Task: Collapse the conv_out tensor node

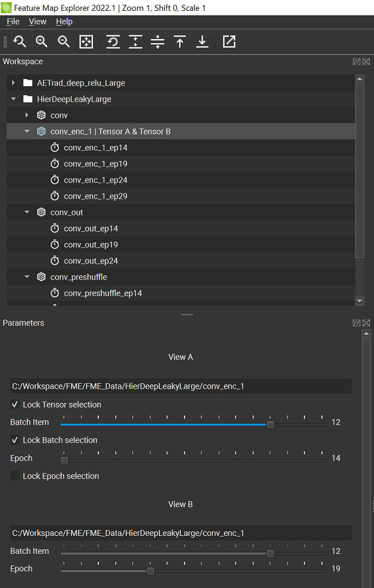Action: point(26,212)
